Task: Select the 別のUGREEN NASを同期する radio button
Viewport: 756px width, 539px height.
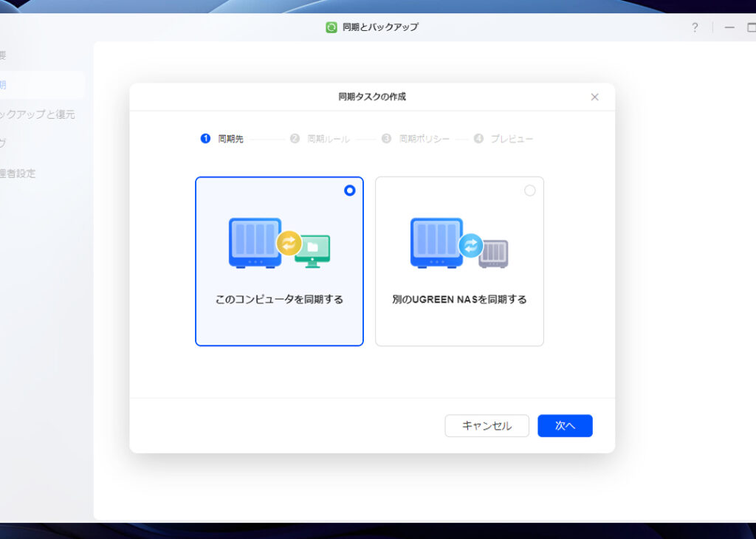Action: point(530,190)
